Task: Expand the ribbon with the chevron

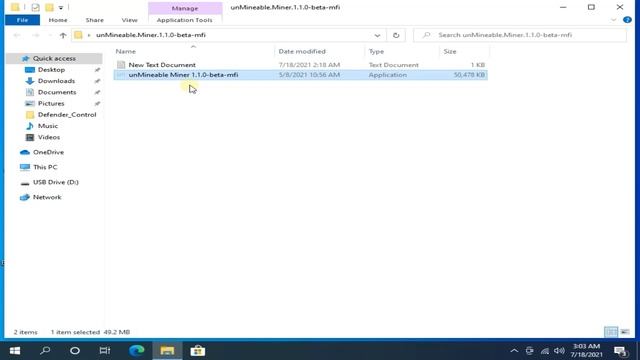Action: coord(613,20)
